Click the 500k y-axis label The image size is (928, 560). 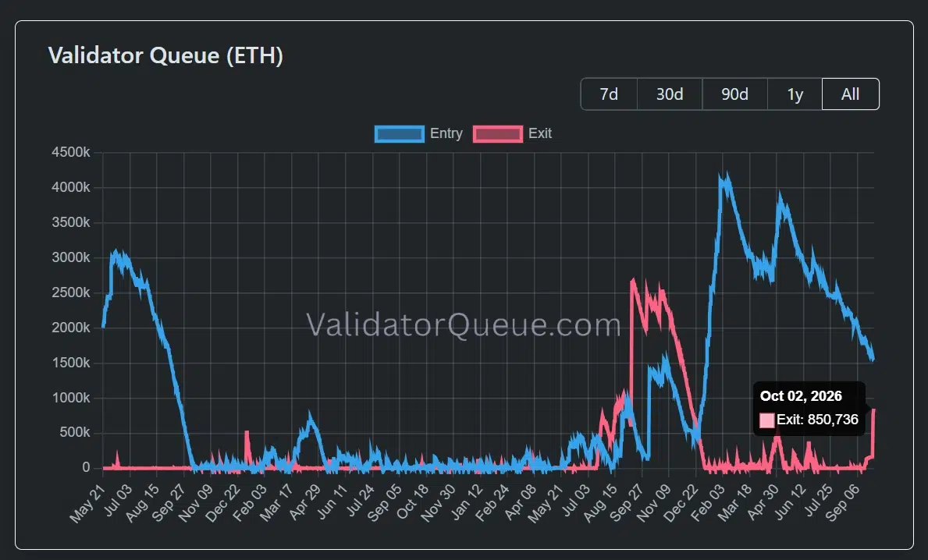(x=75, y=433)
